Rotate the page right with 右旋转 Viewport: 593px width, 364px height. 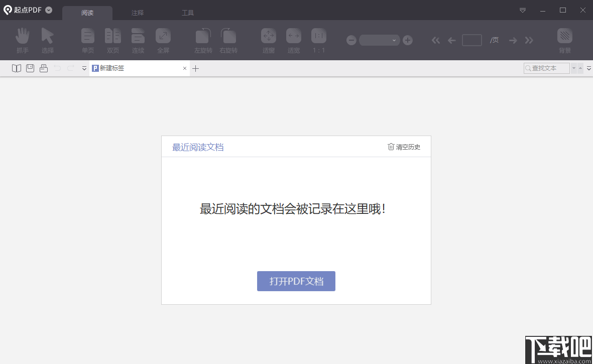(228, 40)
